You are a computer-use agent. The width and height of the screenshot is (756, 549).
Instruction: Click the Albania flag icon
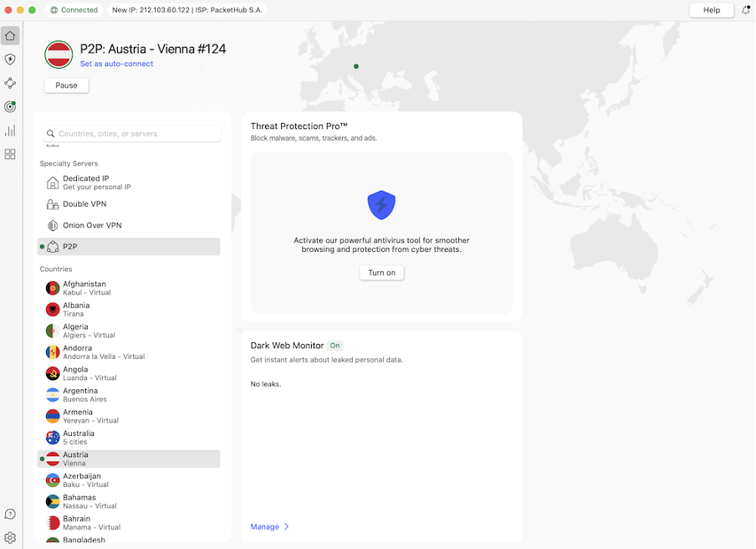53,310
